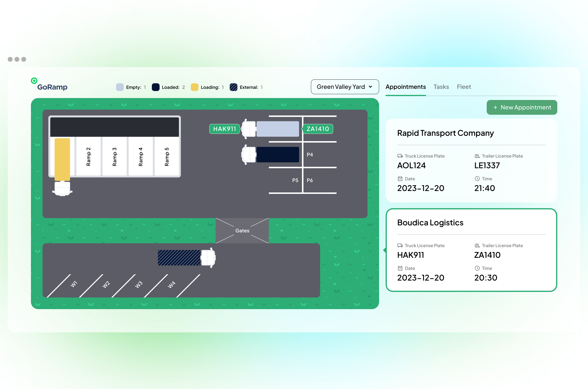Open the Green Valley Yard selector

(x=345, y=87)
